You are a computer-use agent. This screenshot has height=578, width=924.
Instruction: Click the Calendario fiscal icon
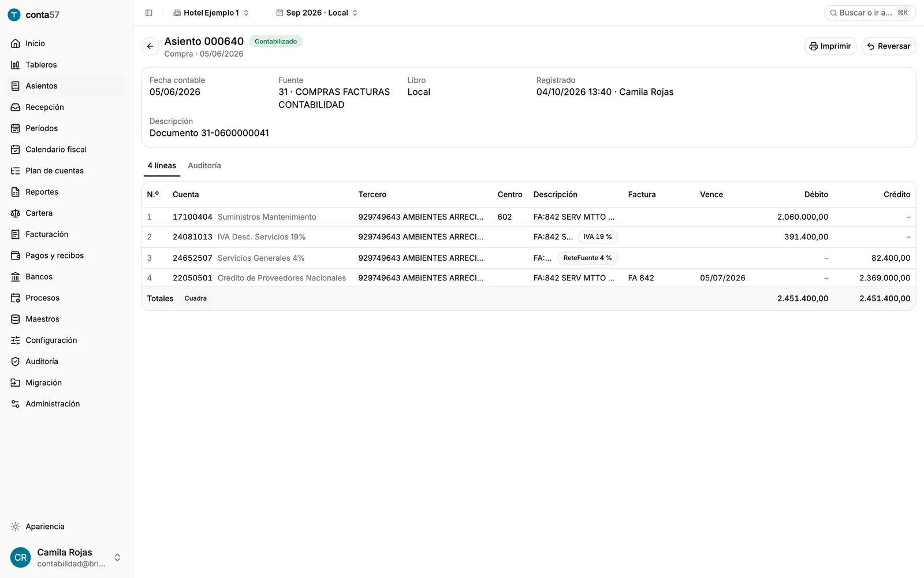(16, 150)
